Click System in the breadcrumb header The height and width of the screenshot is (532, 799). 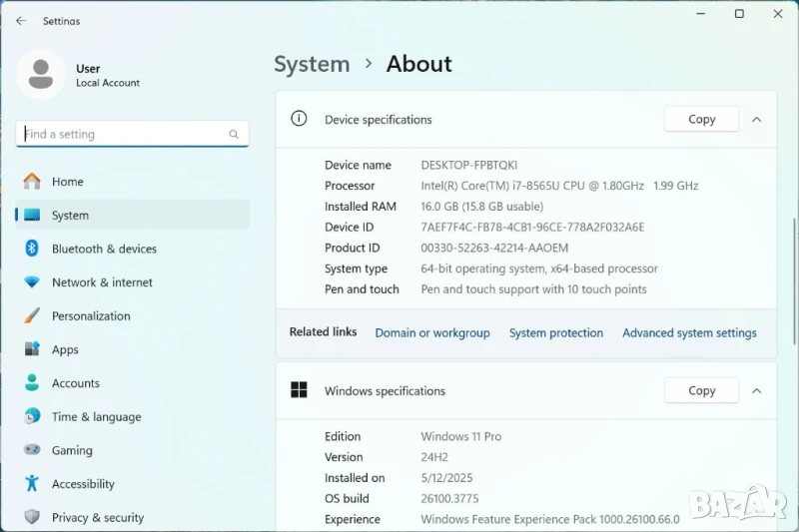pyautogui.click(x=312, y=64)
